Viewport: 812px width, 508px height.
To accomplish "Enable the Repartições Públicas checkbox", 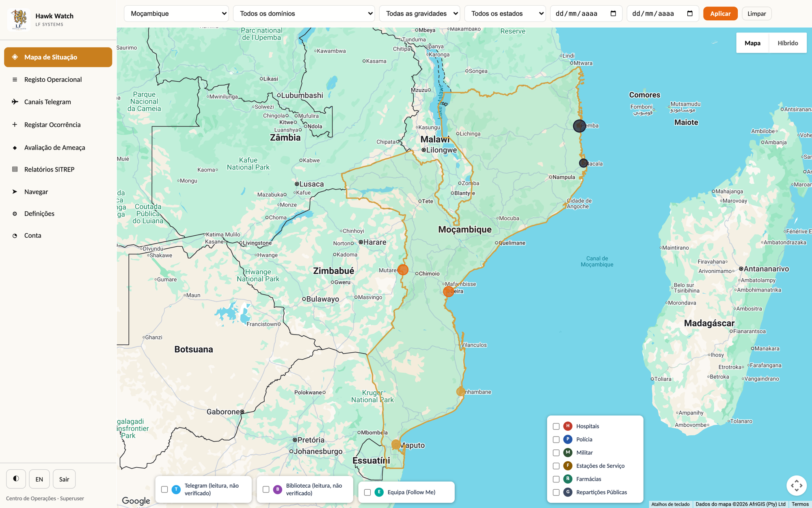I will (556, 492).
